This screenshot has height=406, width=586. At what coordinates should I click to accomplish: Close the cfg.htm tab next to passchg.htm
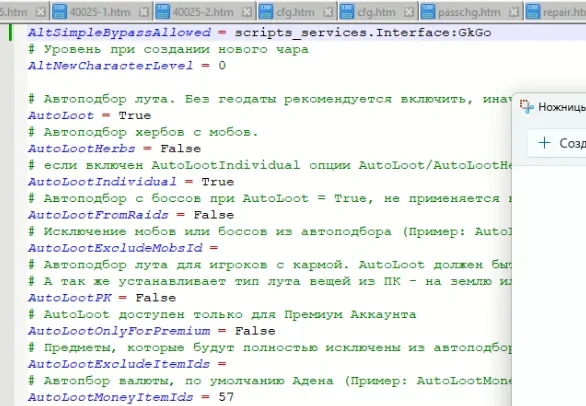tap(409, 12)
